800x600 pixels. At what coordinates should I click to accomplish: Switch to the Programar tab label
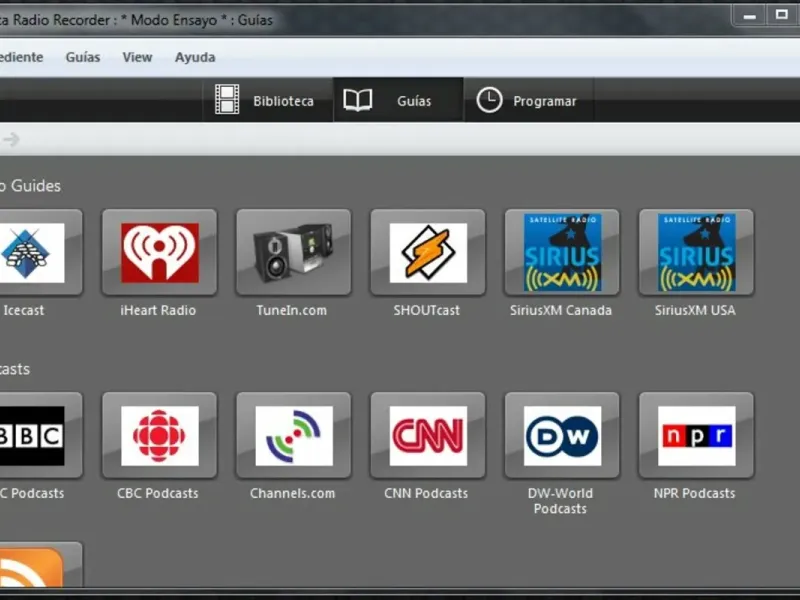pyautogui.click(x=544, y=101)
